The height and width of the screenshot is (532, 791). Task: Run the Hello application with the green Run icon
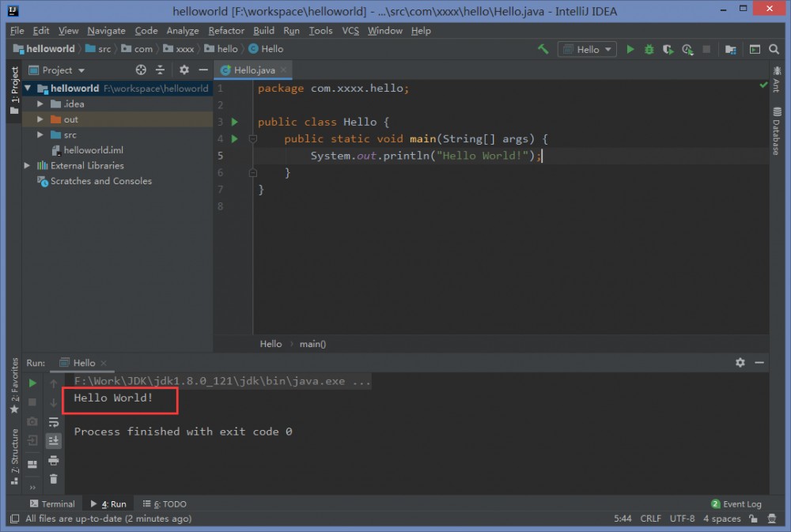[x=630, y=49]
